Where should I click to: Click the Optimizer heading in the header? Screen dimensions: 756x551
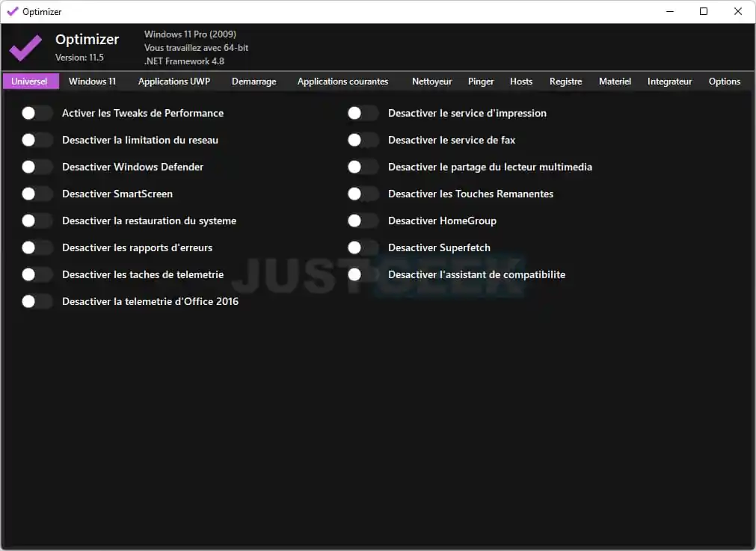coord(87,39)
